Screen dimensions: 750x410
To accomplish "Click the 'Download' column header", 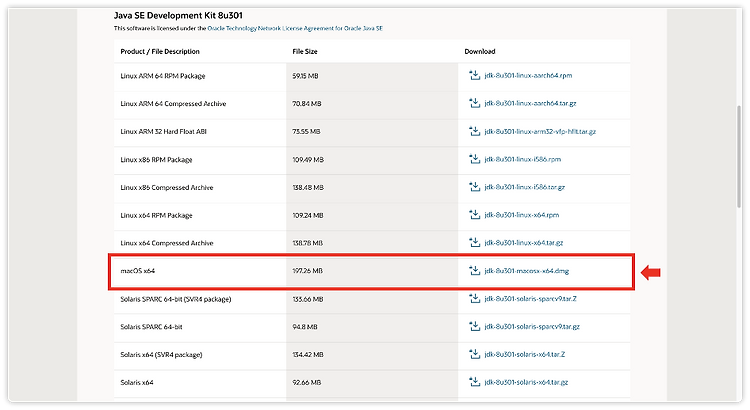I will 480,51.
